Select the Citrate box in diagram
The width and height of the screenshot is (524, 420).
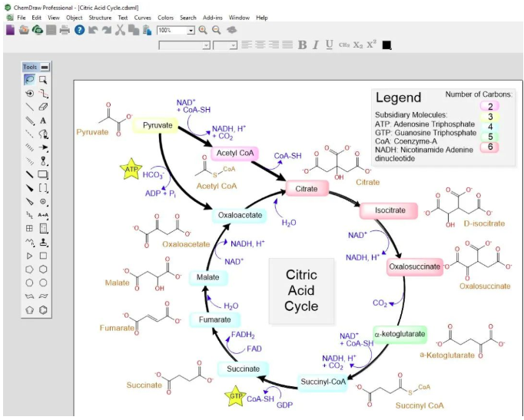click(307, 189)
